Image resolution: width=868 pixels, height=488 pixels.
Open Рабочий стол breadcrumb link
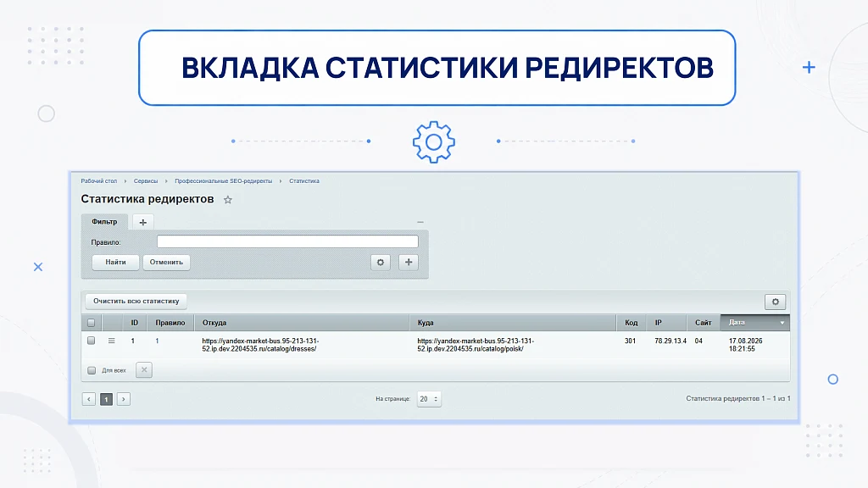click(99, 181)
